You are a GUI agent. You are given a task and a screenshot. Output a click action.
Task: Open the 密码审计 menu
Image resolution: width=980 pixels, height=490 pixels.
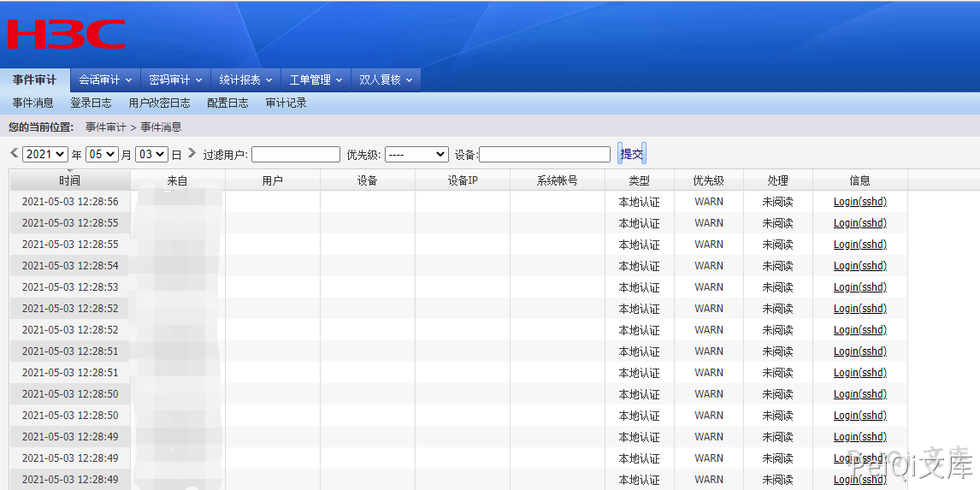[175, 80]
